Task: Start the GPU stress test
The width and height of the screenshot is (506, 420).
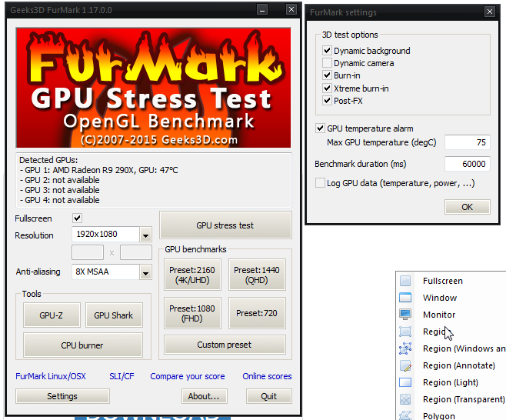Action: (x=225, y=225)
